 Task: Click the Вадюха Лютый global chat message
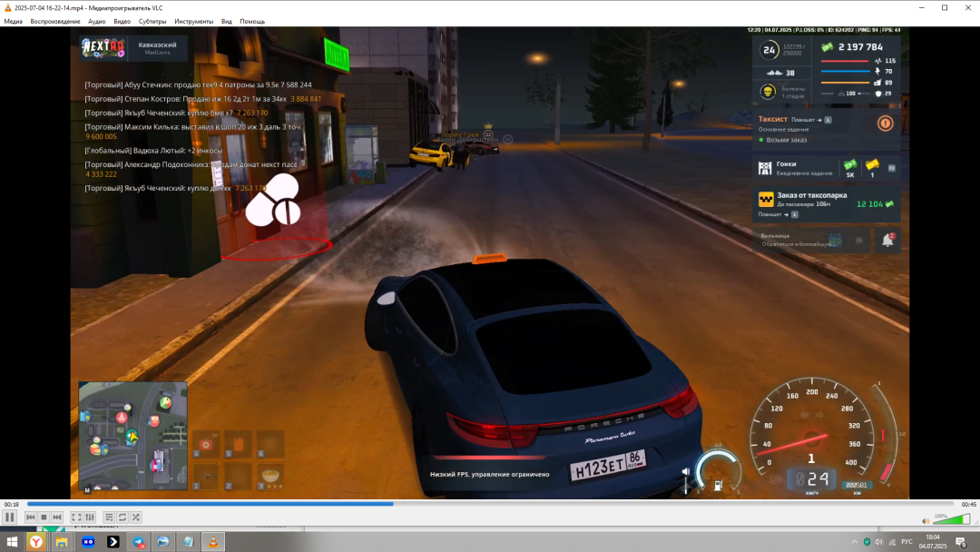[153, 151]
